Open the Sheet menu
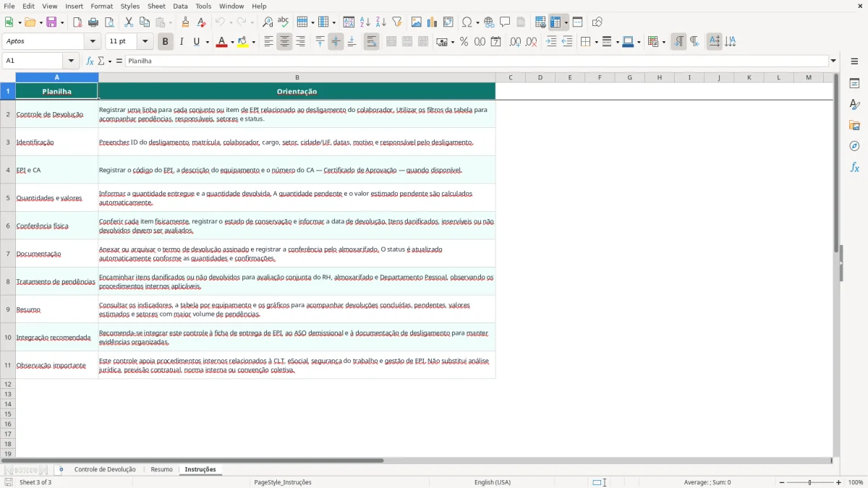 [x=156, y=6]
